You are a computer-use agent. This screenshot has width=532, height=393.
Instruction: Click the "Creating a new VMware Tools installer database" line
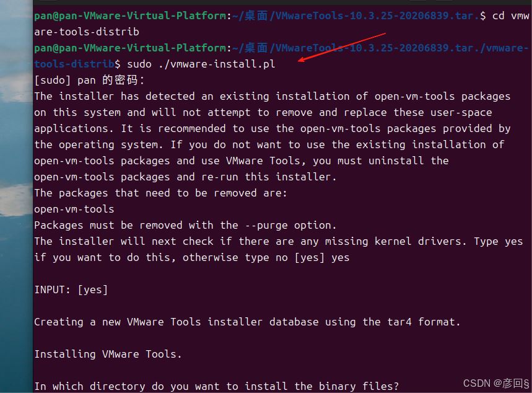[247, 322]
